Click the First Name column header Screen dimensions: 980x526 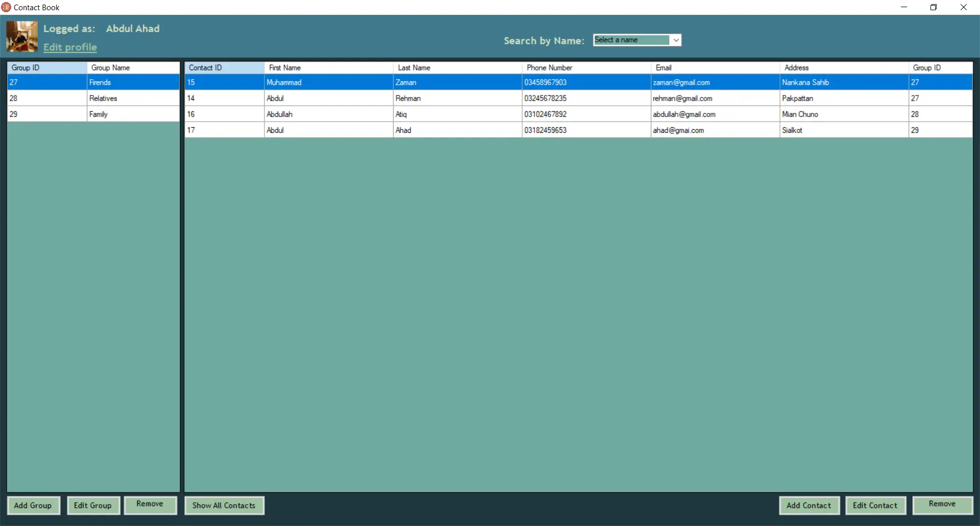click(x=329, y=68)
